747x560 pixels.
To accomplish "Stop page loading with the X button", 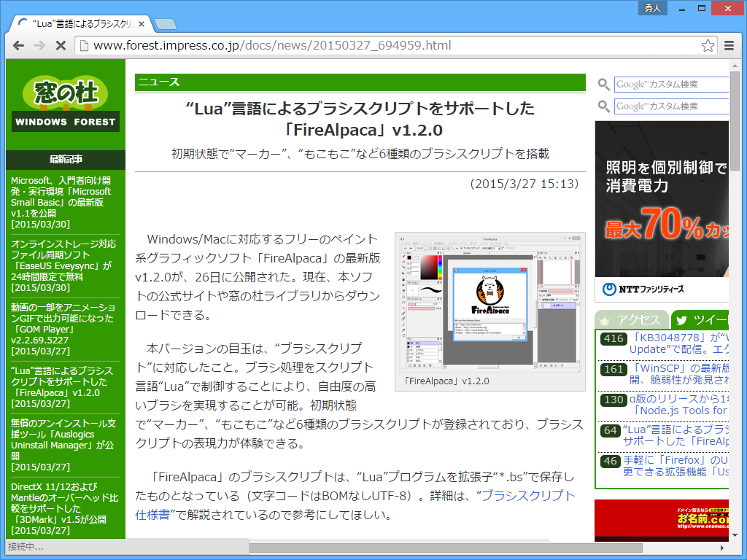I will tap(61, 45).
